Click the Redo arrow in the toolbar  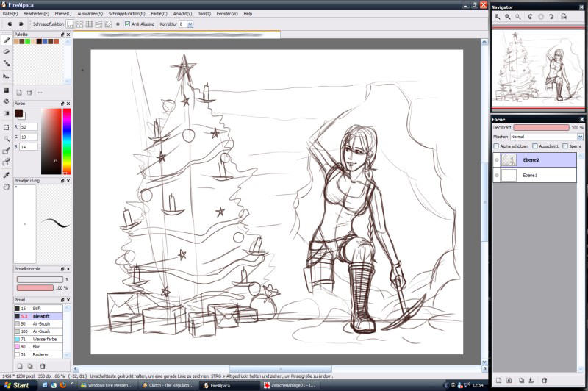pyautogui.click(x=21, y=24)
